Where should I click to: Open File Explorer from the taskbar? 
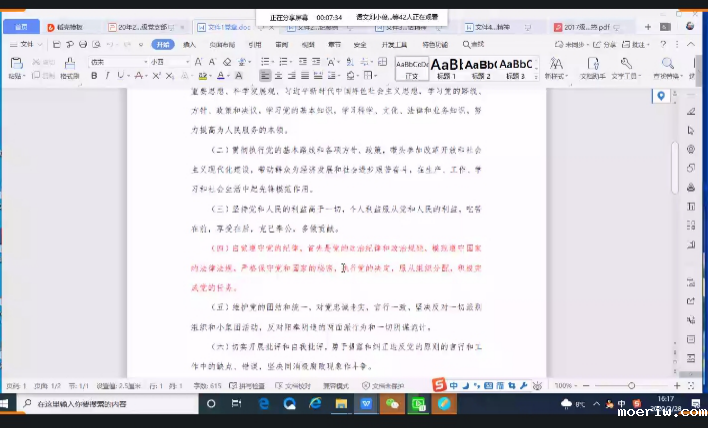coord(341,404)
